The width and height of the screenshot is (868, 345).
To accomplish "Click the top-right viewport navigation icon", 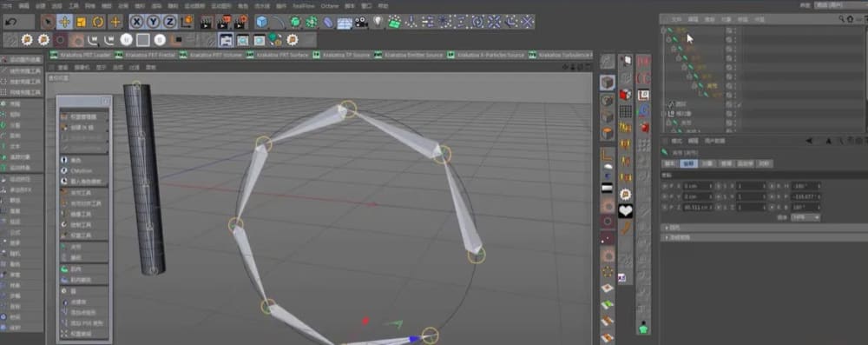I will [588, 67].
